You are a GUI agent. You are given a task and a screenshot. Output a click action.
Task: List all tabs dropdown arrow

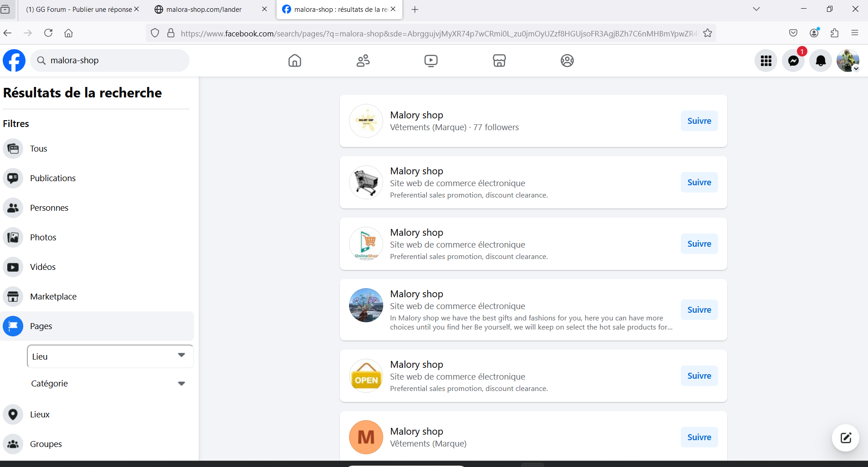click(x=756, y=9)
